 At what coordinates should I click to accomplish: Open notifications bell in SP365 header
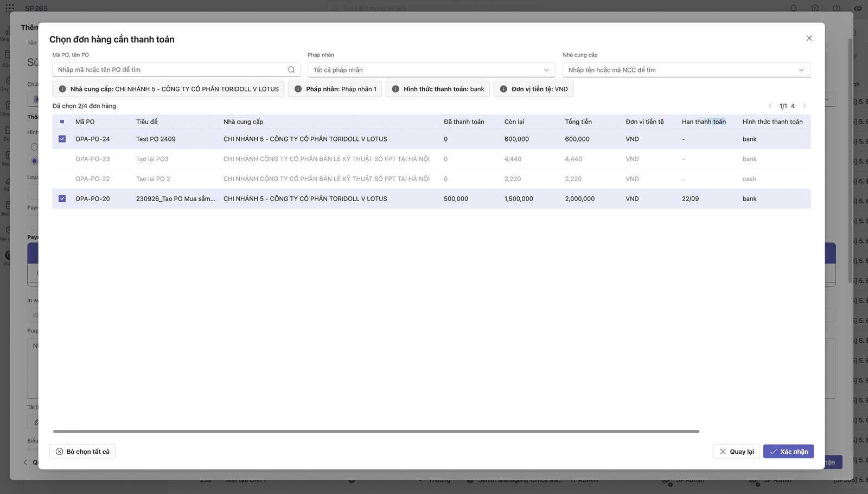click(794, 8)
